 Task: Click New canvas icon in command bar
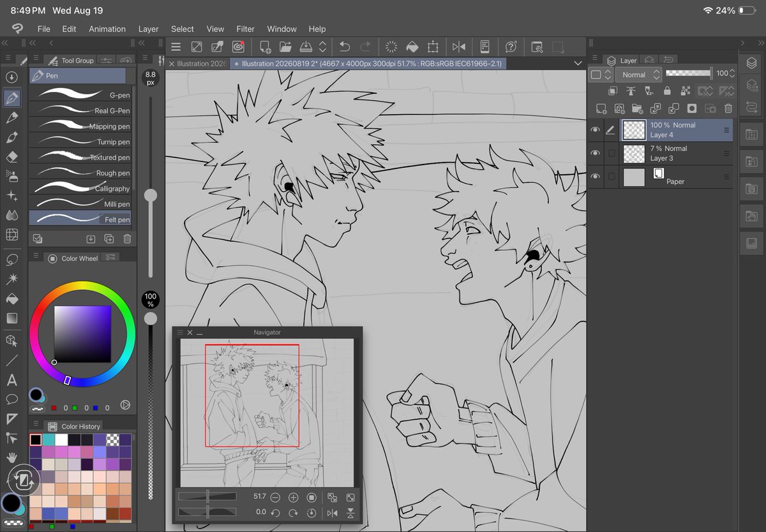click(x=264, y=47)
